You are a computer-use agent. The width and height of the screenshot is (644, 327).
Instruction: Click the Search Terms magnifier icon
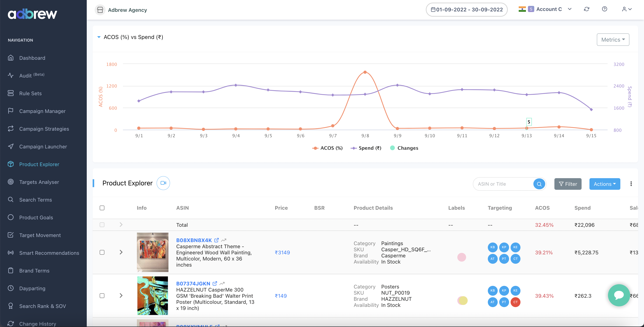click(x=11, y=199)
